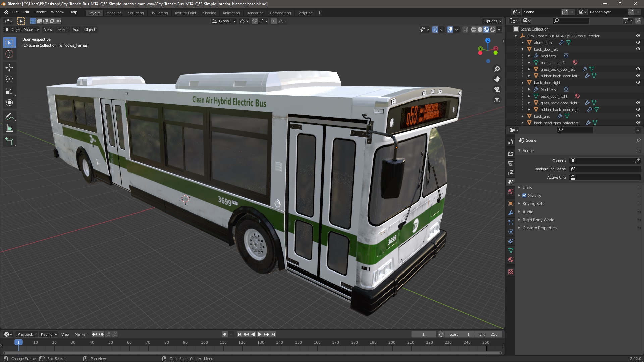
Task: Open the Object Mode dropdown
Action: click(22, 29)
